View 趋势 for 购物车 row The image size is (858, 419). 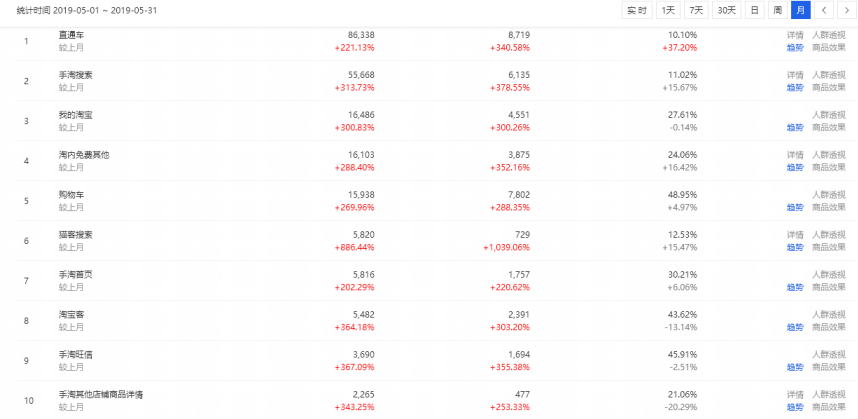[795, 207]
